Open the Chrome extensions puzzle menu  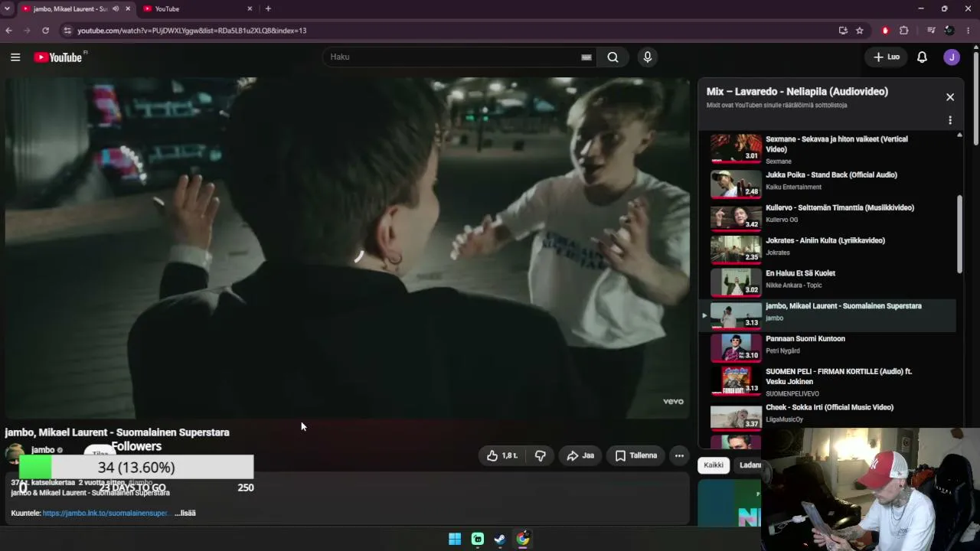[x=904, y=31]
